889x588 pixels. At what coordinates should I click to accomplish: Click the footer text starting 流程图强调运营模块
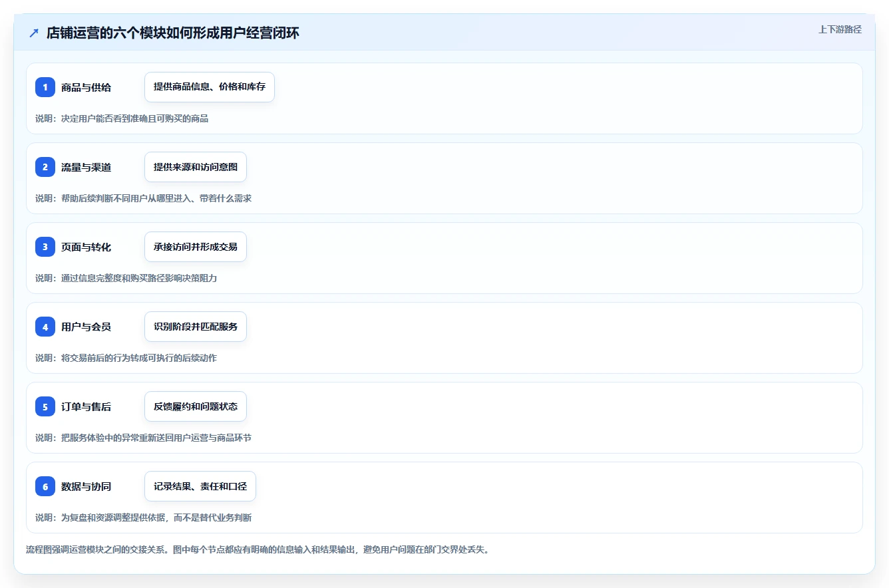[x=258, y=550]
